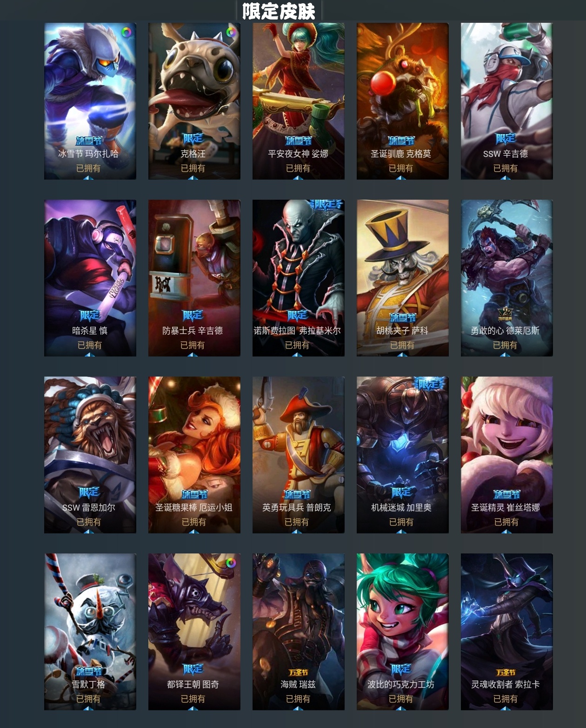Click the 万圣节 badge on 海贼 瑞兹 card
Screen dimensions: 586x728
[298, 672]
